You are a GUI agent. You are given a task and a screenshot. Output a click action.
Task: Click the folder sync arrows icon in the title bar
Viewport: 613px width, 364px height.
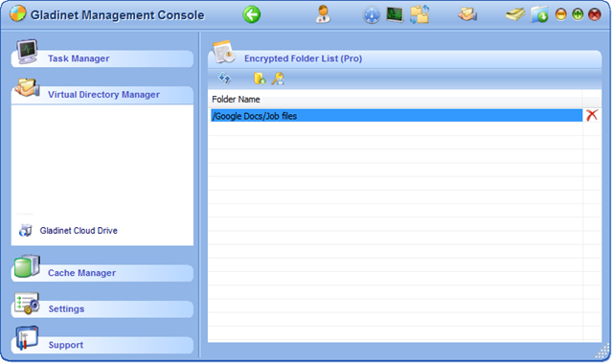pyautogui.click(x=420, y=14)
